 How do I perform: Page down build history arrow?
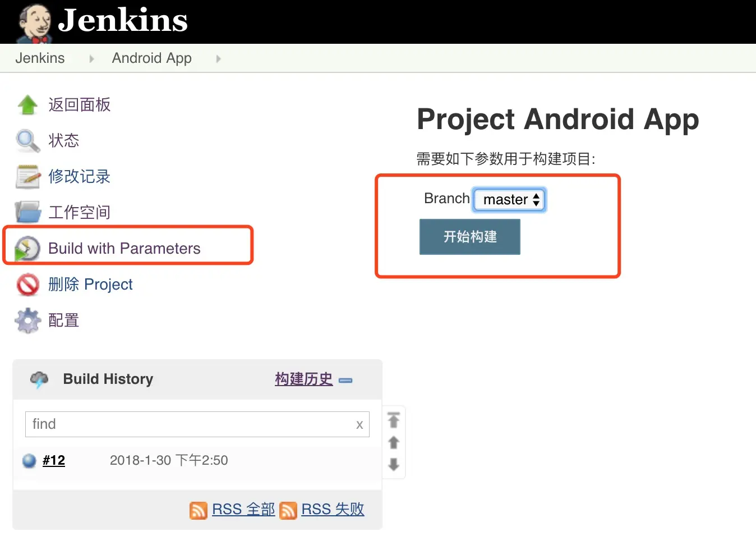(394, 464)
